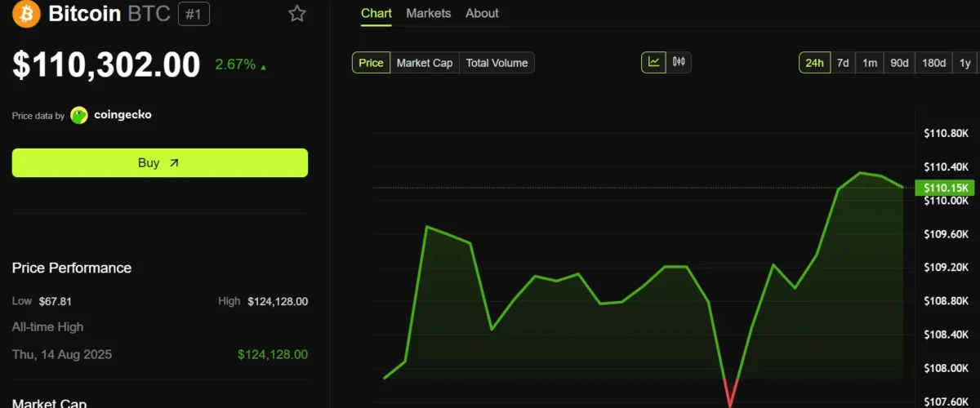Set chart range to 180d
The image size is (980, 408).
coord(933,63)
